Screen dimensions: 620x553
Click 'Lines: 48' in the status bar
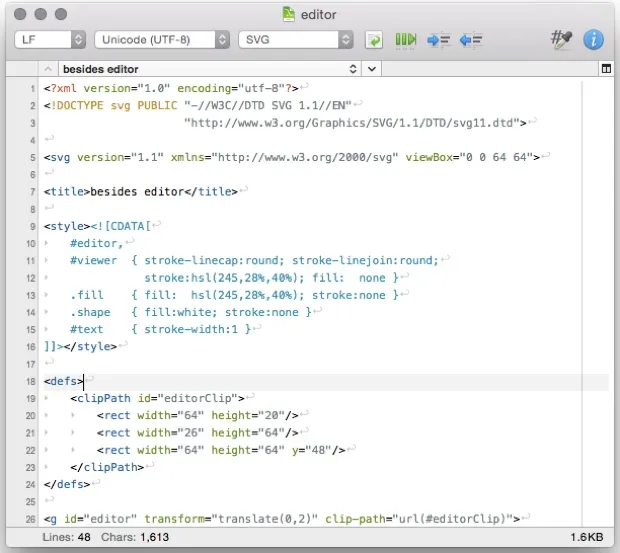coord(66,537)
